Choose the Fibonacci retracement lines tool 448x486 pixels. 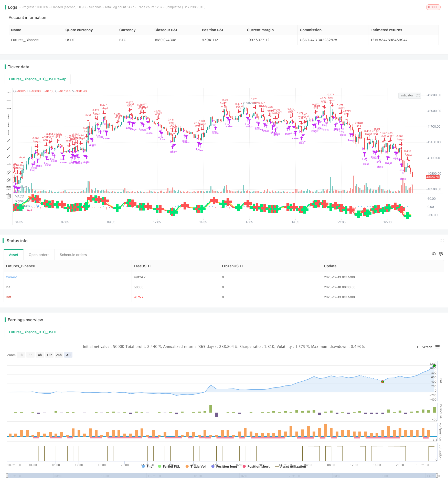[9, 188]
